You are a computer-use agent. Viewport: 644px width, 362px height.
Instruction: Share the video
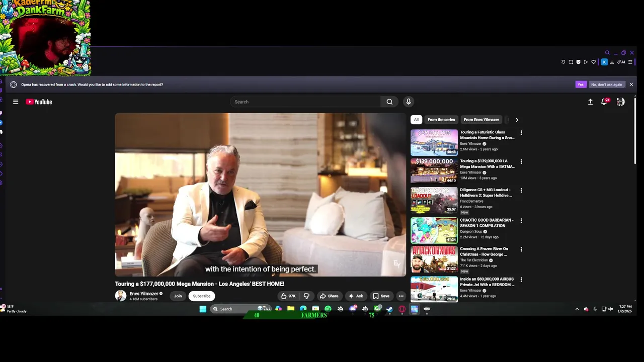(x=330, y=296)
